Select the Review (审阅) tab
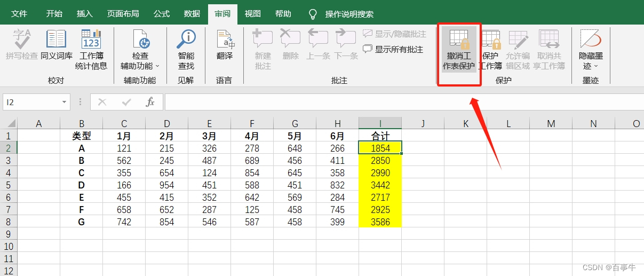 (x=222, y=14)
